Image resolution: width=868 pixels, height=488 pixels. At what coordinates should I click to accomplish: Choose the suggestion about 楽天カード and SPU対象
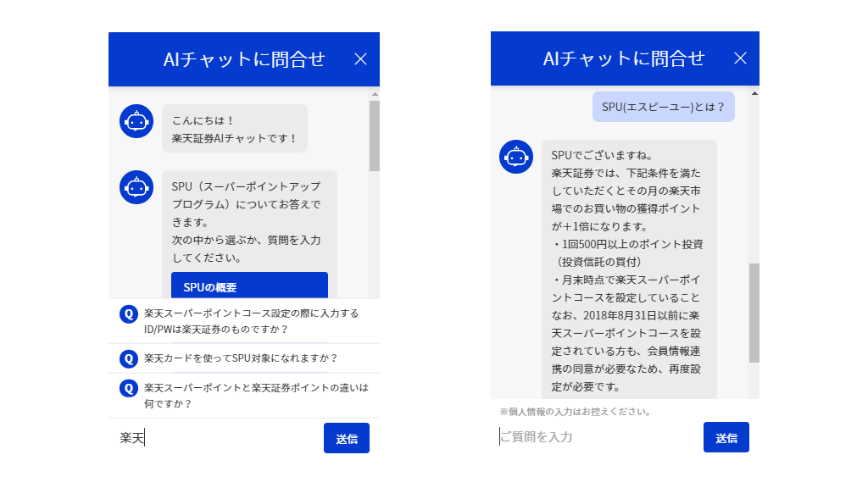pos(244,358)
